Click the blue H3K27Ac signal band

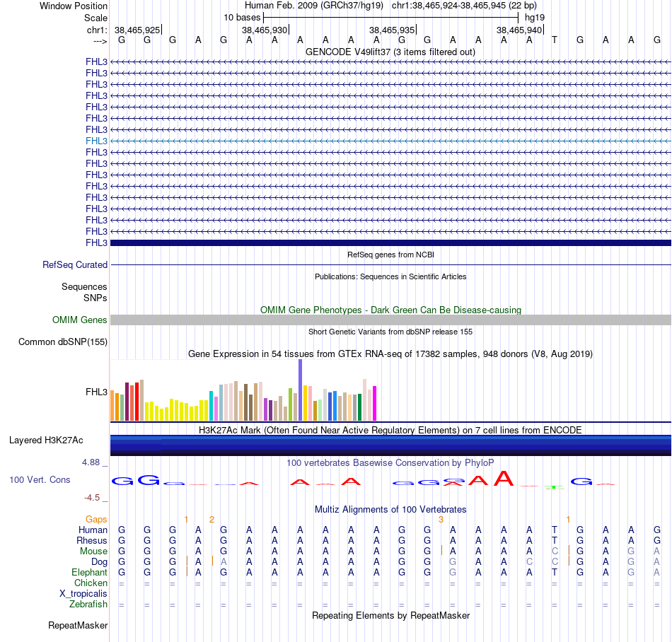tap(390, 445)
